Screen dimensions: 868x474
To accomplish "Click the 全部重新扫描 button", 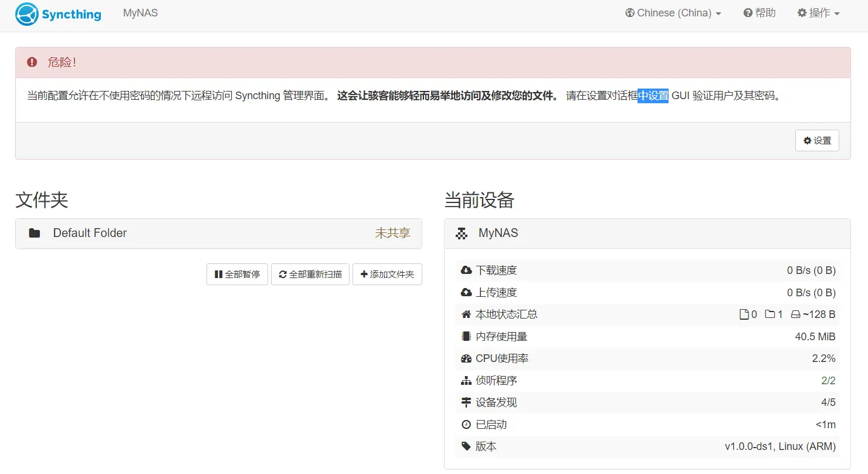I will 310,274.
